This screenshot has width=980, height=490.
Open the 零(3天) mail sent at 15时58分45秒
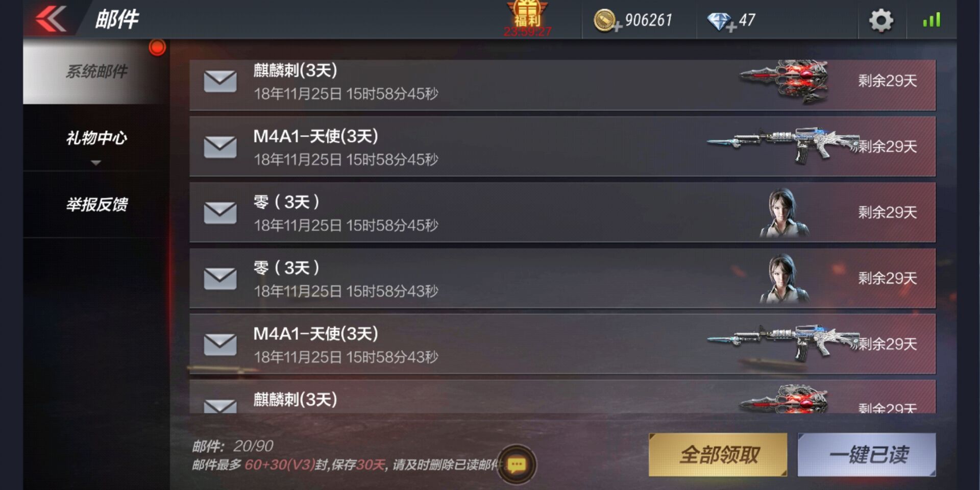(562, 212)
